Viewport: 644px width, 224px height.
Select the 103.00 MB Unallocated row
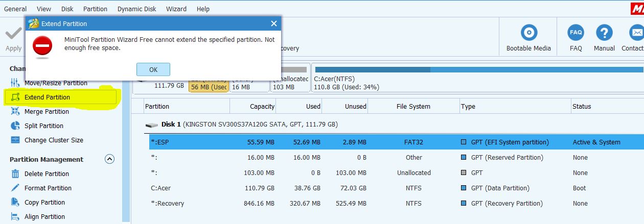click(397, 172)
